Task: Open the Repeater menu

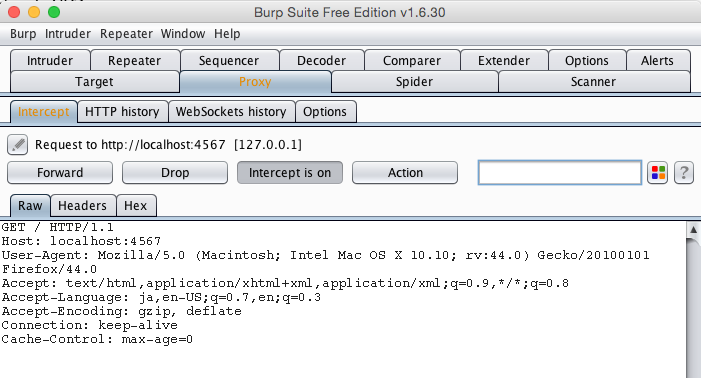Action: tap(127, 34)
